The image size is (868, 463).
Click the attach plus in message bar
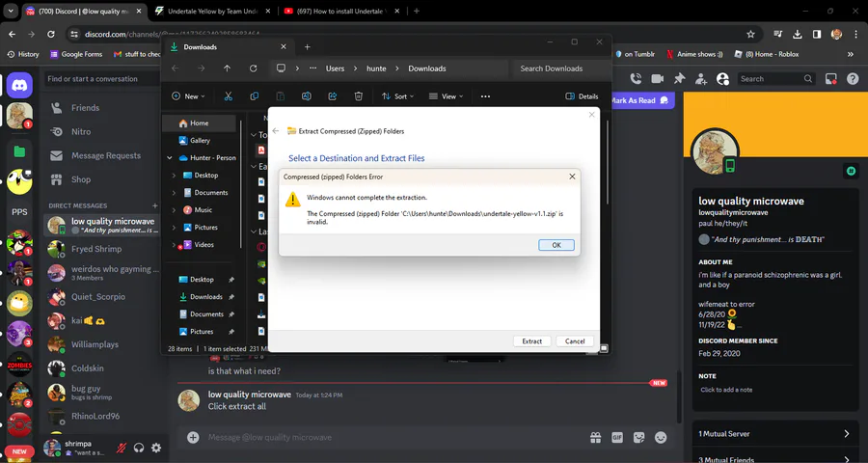click(x=193, y=438)
